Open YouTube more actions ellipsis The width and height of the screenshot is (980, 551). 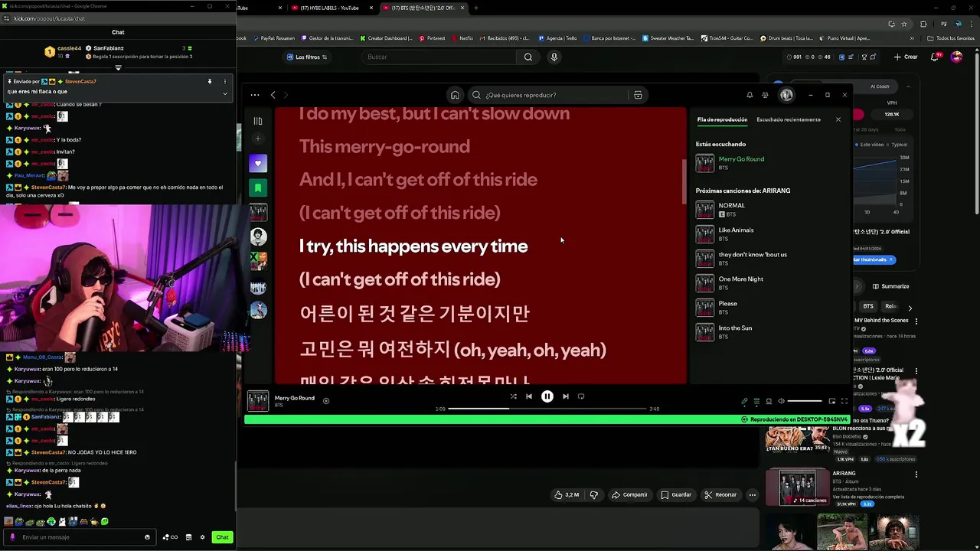[753, 495]
